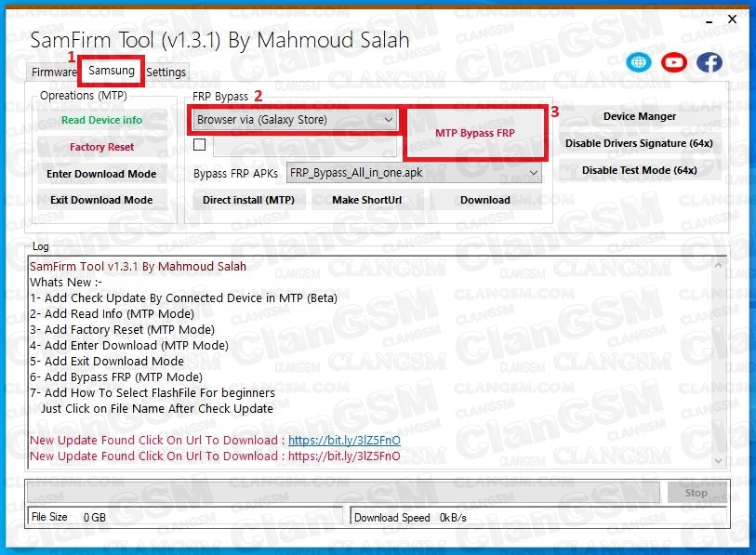Open the website globe icon
This screenshot has height=555, width=756.
pyautogui.click(x=638, y=62)
